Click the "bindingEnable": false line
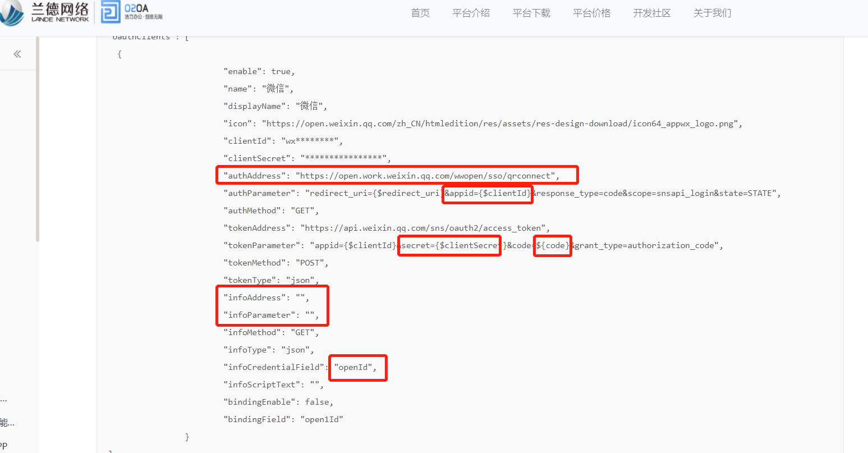Image resolution: width=868 pixels, height=453 pixels. pyautogui.click(x=279, y=402)
